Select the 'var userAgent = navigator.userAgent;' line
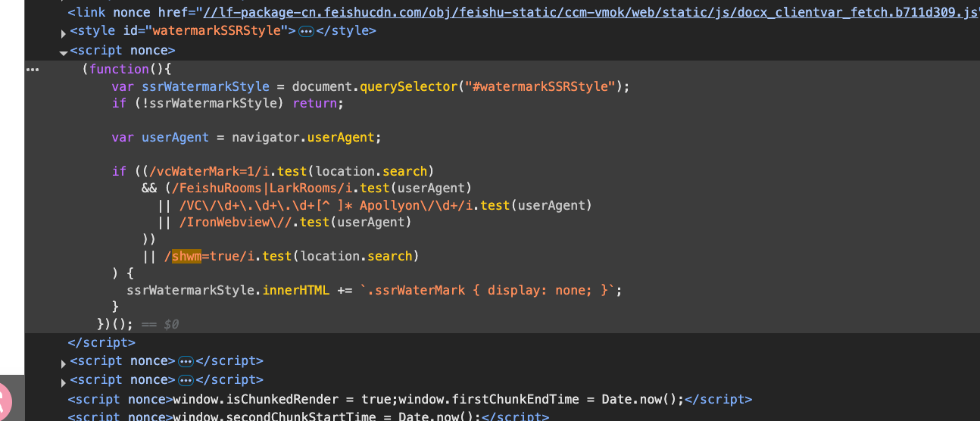This screenshot has width=980, height=421. (x=247, y=137)
